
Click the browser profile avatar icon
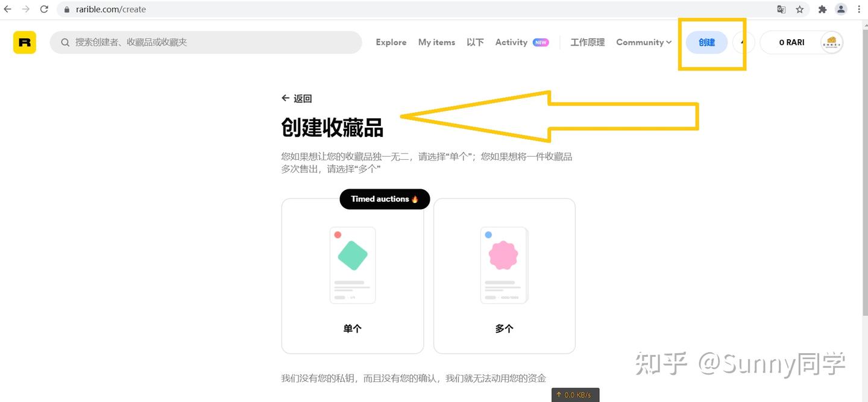tap(841, 9)
